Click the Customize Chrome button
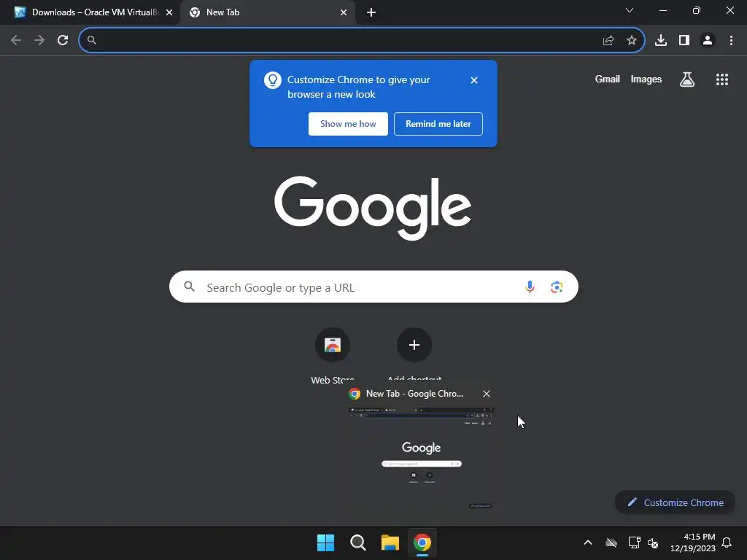 [675, 502]
